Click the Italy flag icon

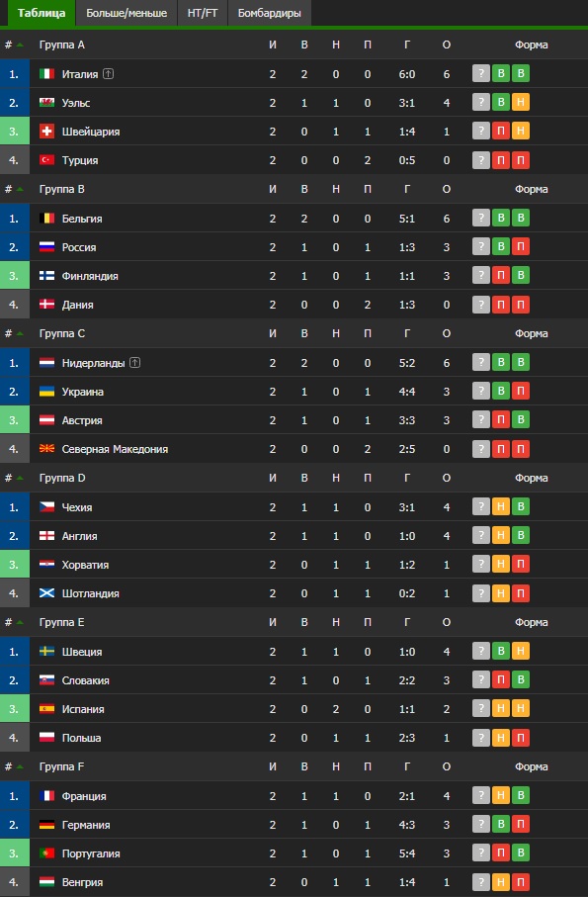pos(46,74)
